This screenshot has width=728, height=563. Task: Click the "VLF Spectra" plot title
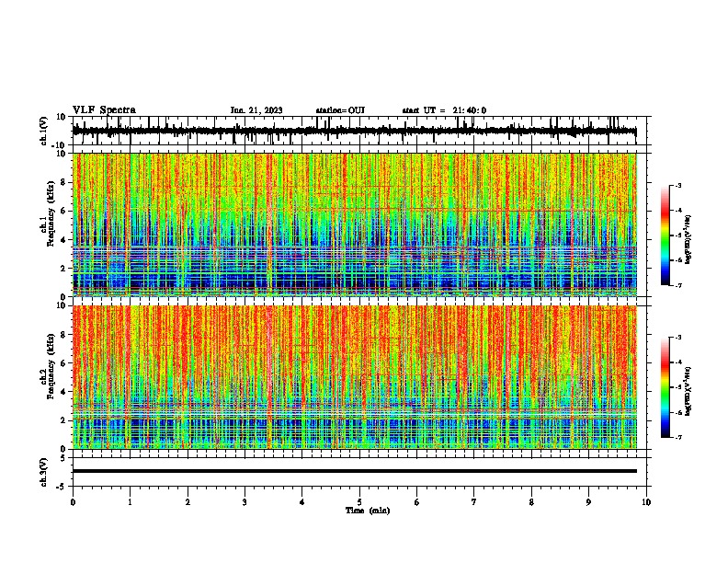104,110
